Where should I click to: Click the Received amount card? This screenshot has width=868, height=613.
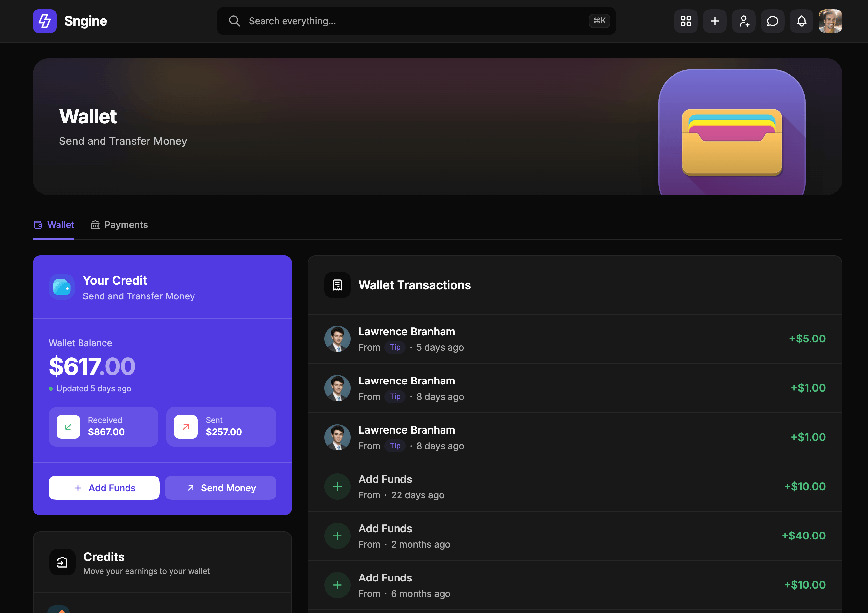click(x=103, y=427)
